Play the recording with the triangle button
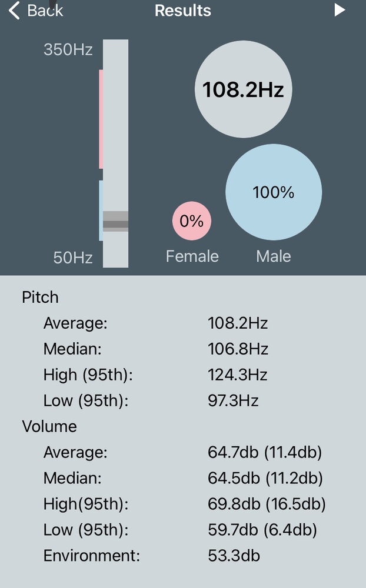 340,10
